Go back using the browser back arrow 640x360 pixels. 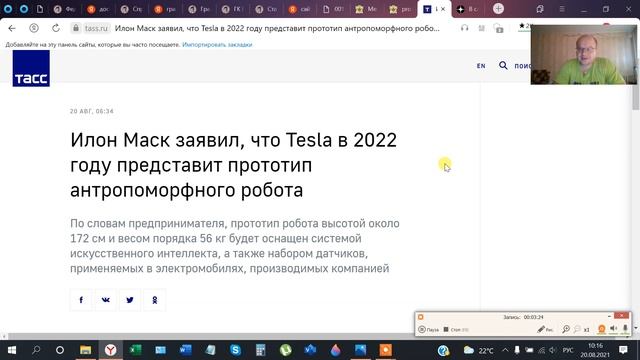(12, 28)
